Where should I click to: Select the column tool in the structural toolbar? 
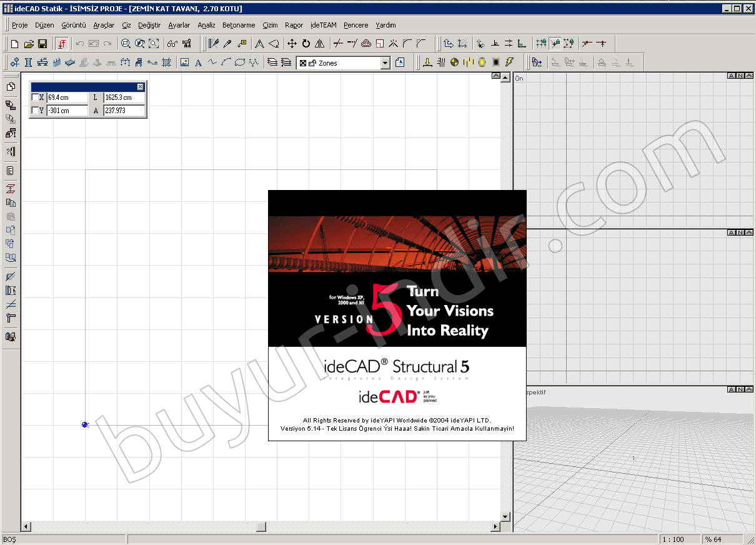[x=29, y=62]
